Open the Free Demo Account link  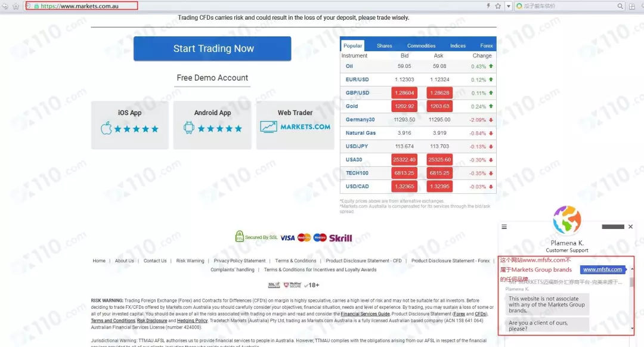pos(212,78)
